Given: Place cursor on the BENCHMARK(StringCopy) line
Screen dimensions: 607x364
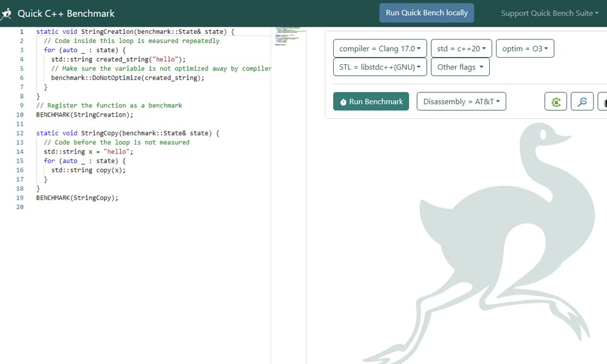Looking at the screenshot, I should pyautogui.click(x=77, y=198).
